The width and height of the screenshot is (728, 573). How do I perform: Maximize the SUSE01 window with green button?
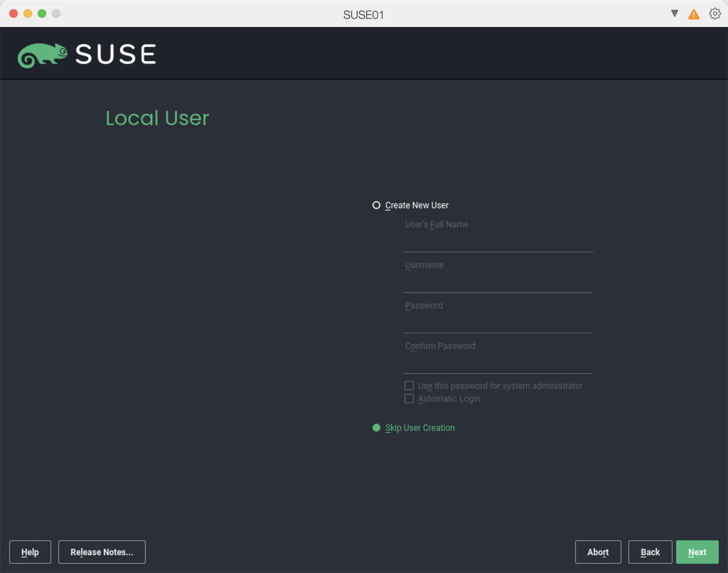tap(42, 14)
